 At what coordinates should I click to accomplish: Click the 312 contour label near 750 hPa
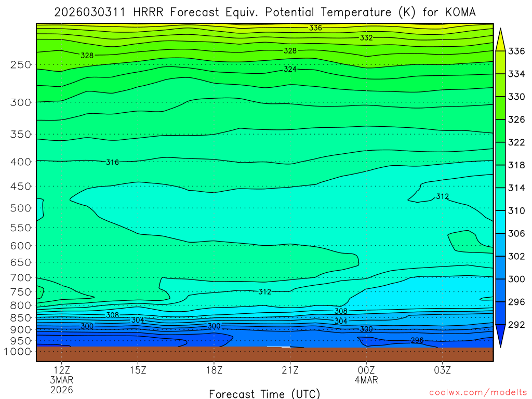pyautogui.click(x=264, y=292)
